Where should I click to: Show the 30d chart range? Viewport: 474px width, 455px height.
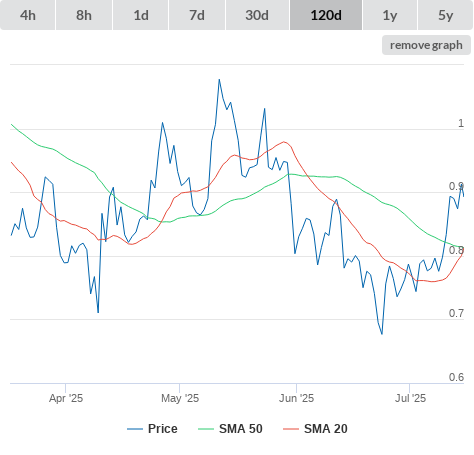(257, 15)
